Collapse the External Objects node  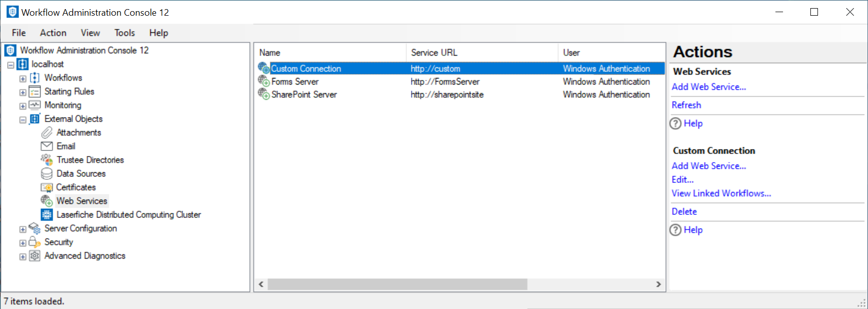23,120
